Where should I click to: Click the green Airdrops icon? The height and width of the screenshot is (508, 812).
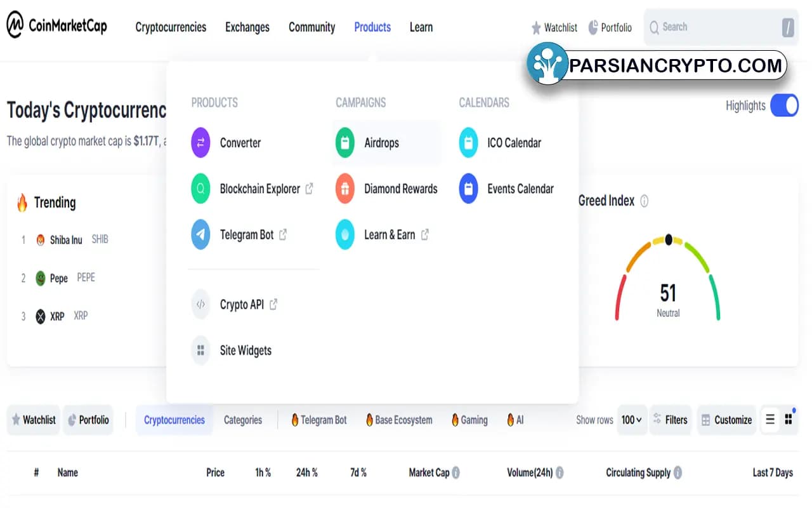(x=345, y=142)
